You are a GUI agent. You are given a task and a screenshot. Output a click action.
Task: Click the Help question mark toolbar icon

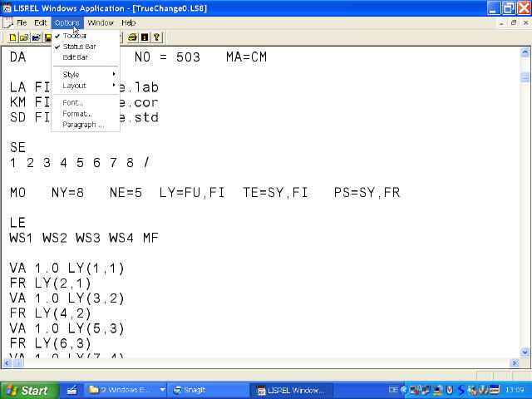click(156, 37)
